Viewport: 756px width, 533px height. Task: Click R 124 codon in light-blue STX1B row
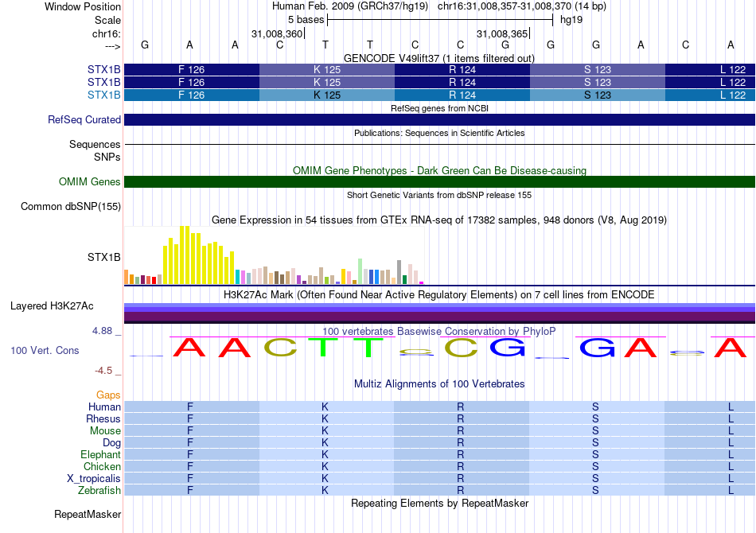(x=462, y=95)
